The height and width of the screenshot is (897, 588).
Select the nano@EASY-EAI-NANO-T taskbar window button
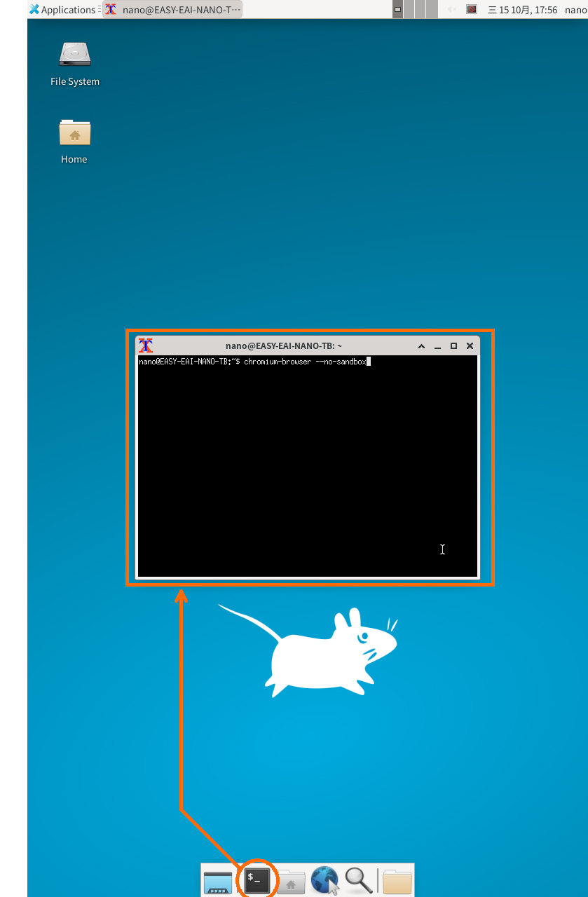172,10
